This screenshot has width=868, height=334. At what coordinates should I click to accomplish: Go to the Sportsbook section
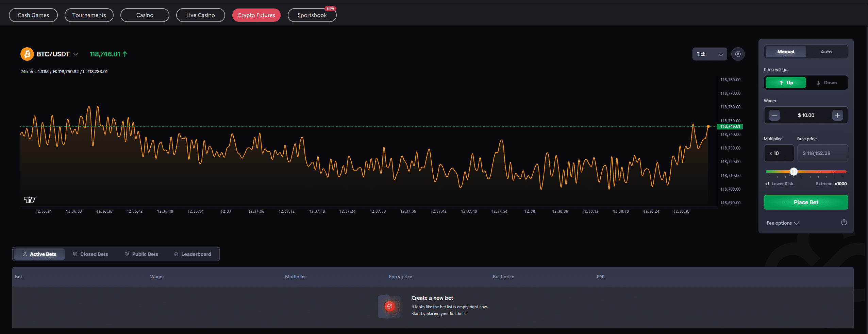click(312, 15)
